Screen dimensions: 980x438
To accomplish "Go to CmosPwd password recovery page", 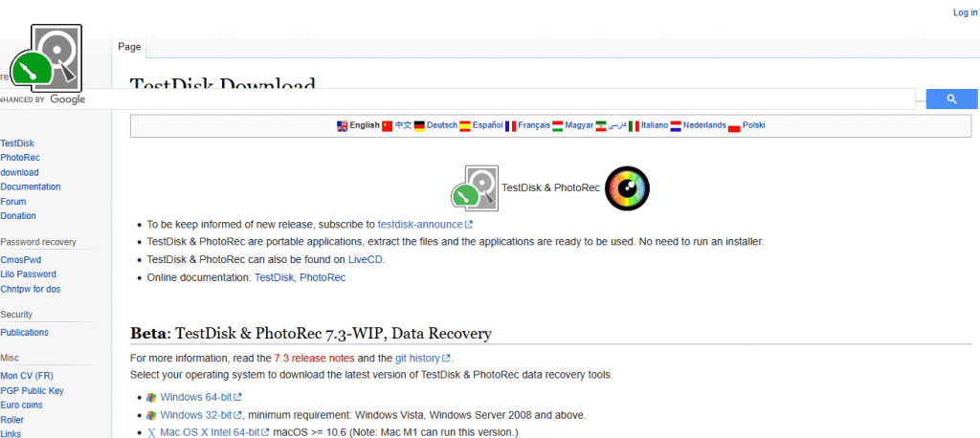I will coord(21,259).
